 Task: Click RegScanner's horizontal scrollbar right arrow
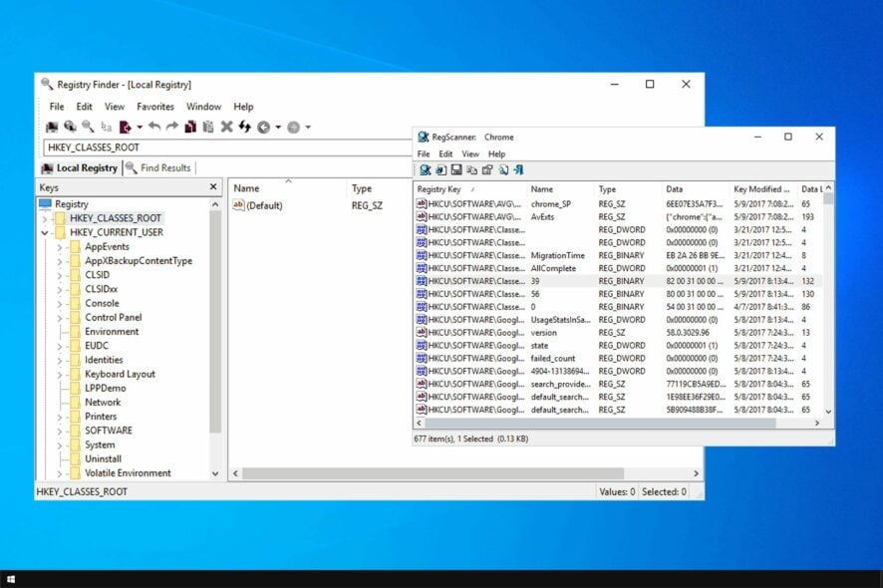817,423
